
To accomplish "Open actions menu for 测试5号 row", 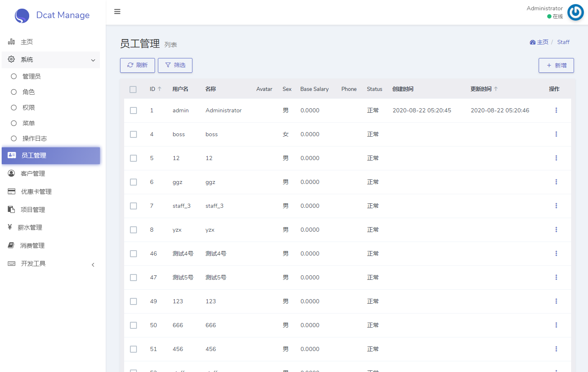I will 556,277.
